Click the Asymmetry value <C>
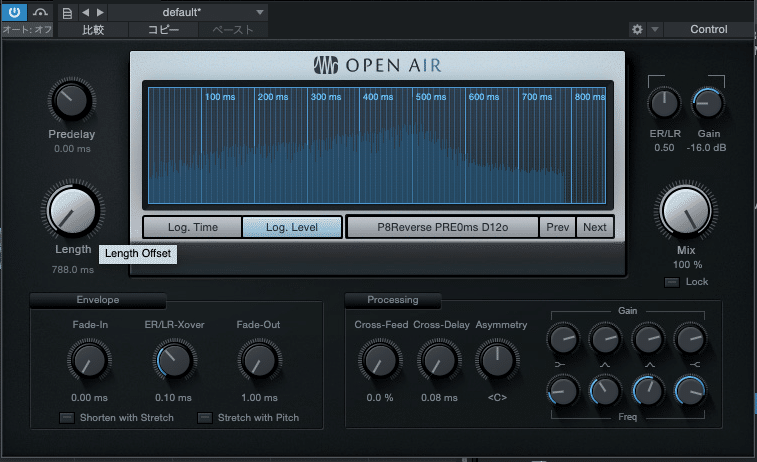The width and height of the screenshot is (757, 462). click(x=497, y=398)
